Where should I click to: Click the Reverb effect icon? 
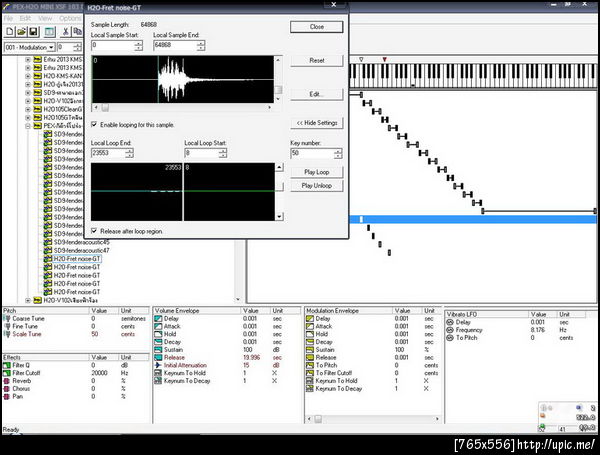click(7, 381)
